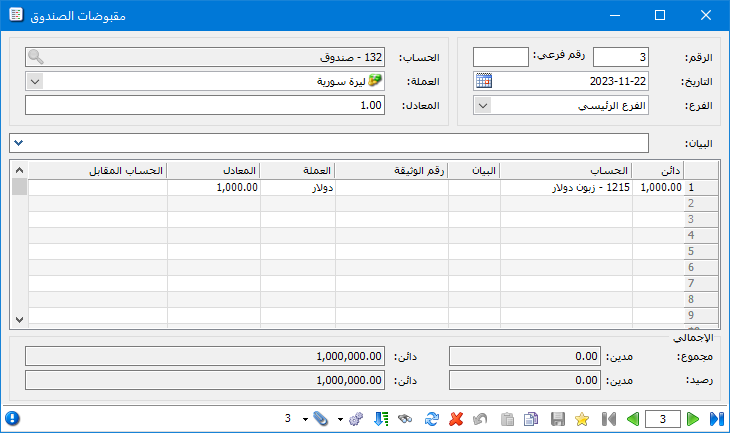Open dropdown arrow beside paperclip icon

coord(305,419)
